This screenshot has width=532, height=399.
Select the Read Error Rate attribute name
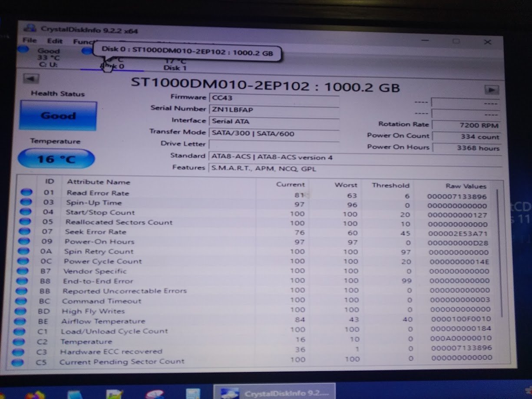coord(98,193)
